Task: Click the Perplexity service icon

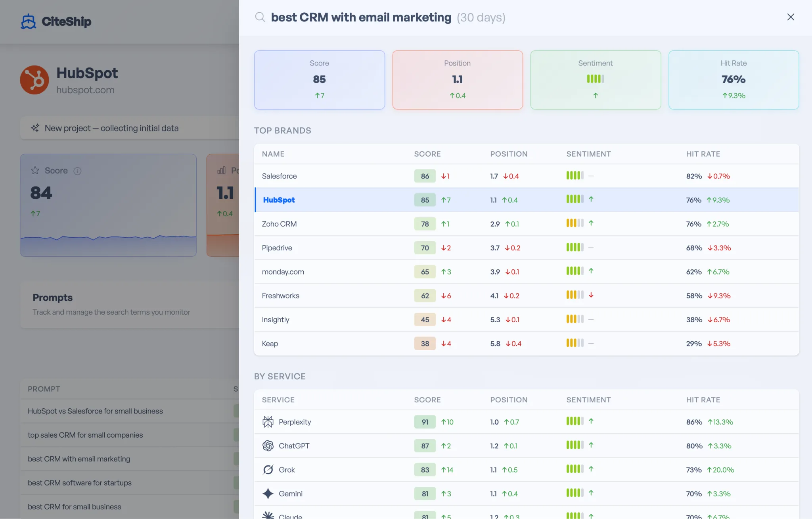Action: pyautogui.click(x=268, y=422)
